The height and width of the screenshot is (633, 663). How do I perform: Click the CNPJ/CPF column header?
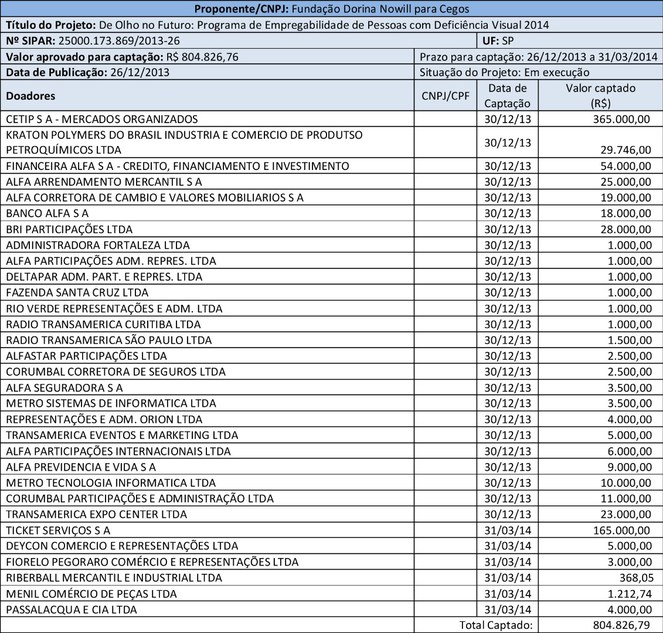pos(445,95)
